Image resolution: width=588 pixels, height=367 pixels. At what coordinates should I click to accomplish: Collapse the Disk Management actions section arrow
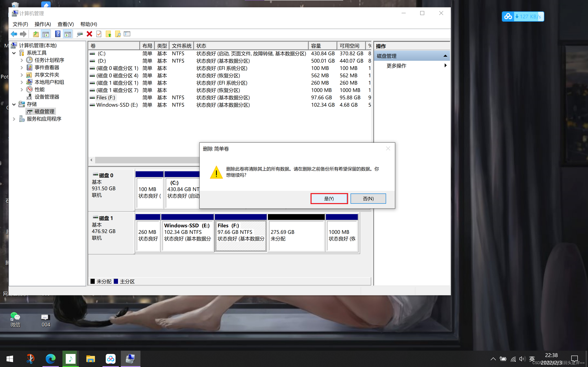pyautogui.click(x=445, y=56)
